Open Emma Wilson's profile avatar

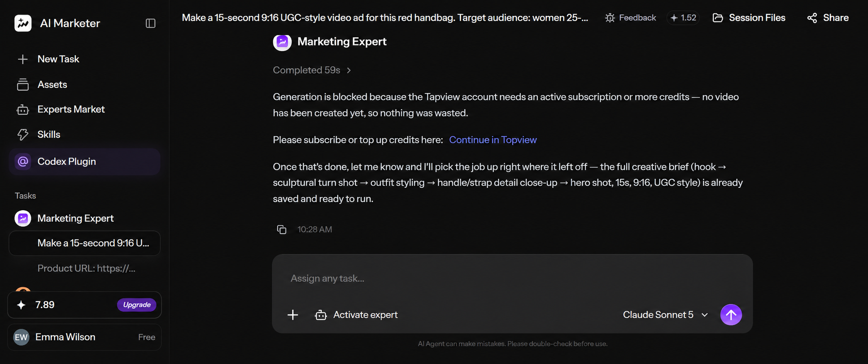[22, 337]
